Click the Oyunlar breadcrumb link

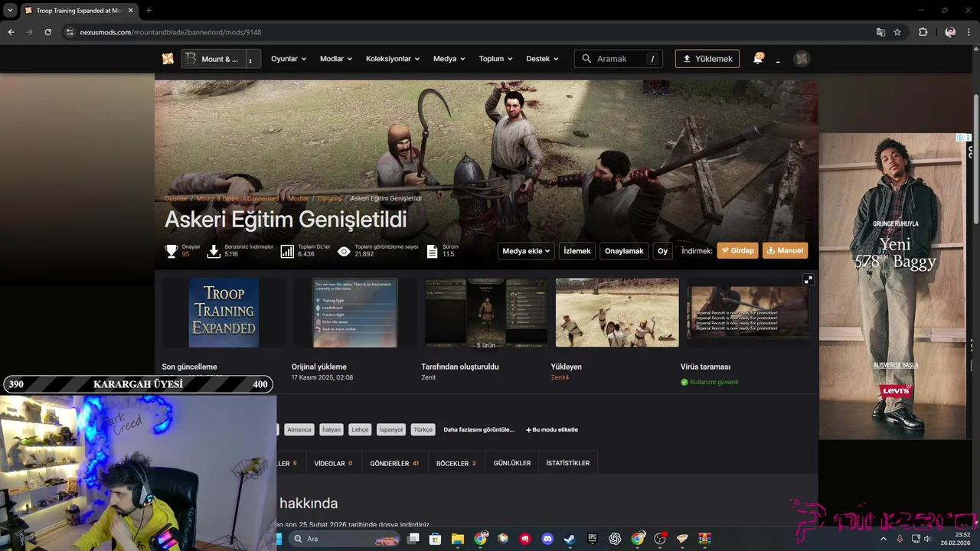point(176,198)
